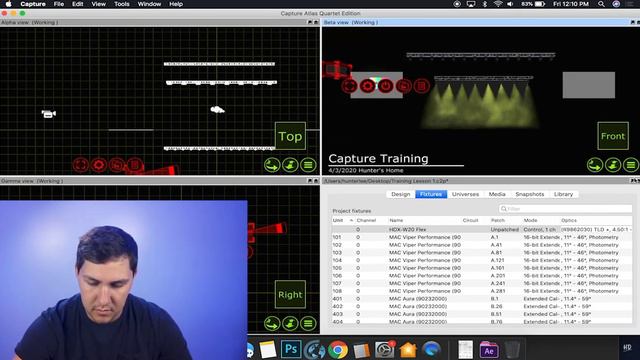Switch to the Universes tab

coord(465,194)
